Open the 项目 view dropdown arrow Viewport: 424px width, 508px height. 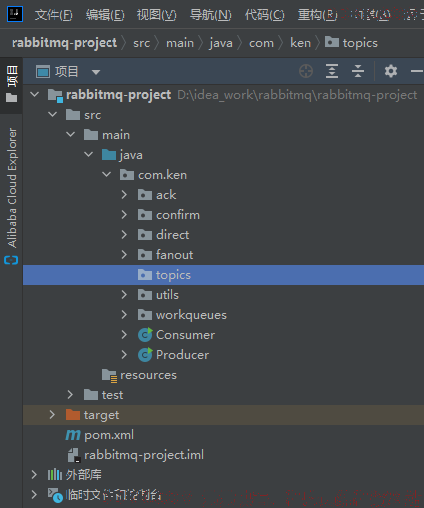point(96,72)
